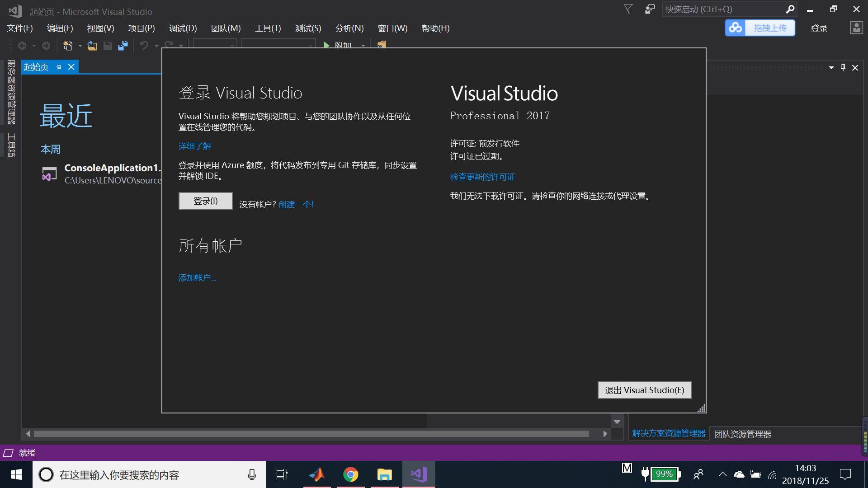868x488 pixels.
Task: Expand the Navigate Backward dropdown arrow
Action: click(33, 46)
